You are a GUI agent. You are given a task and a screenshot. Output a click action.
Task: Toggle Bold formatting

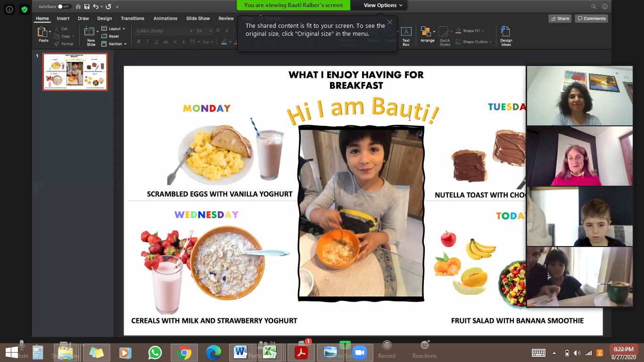point(139,42)
